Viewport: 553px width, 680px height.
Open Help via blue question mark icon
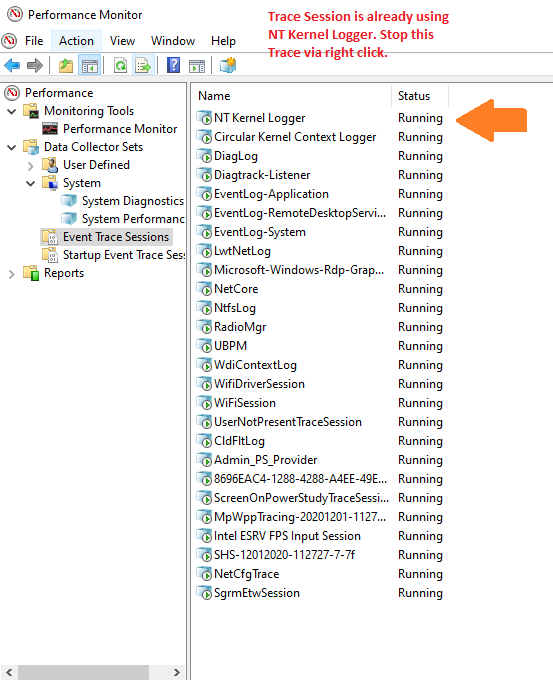(173, 65)
